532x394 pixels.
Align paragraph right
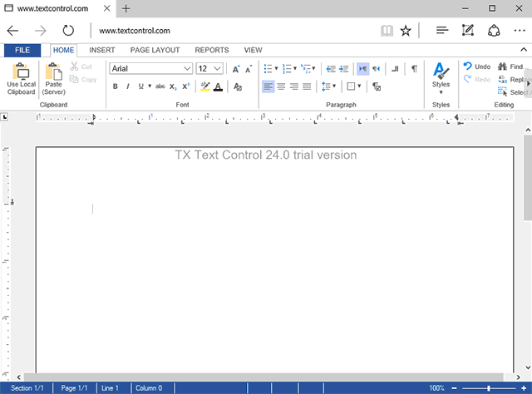293,86
